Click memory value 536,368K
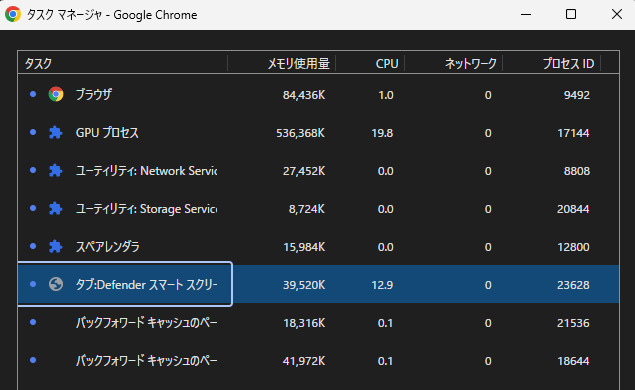 (x=300, y=133)
